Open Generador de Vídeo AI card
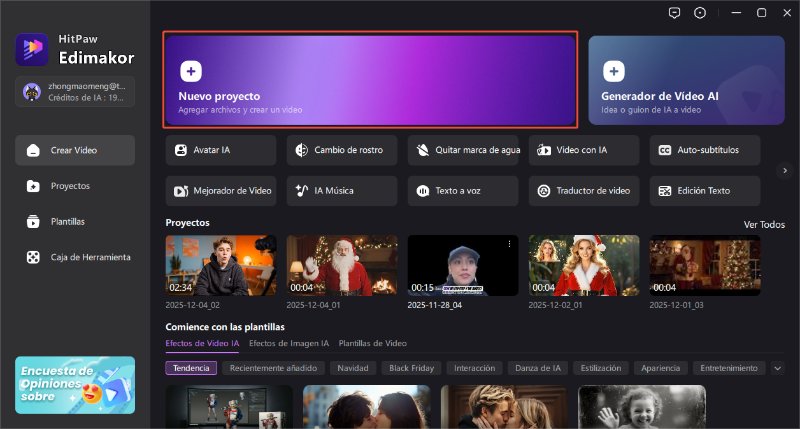 [686, 80]
